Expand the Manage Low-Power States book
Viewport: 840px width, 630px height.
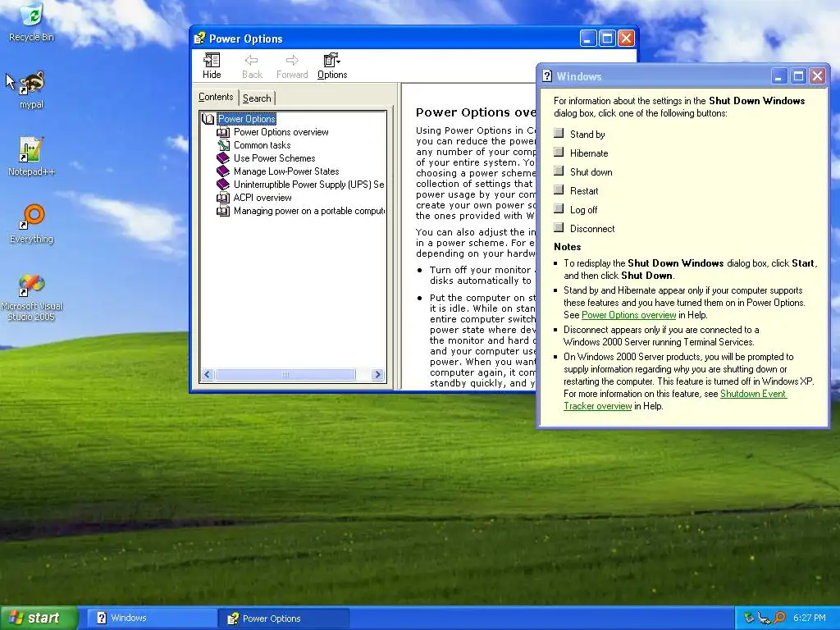tap(286, 171)
